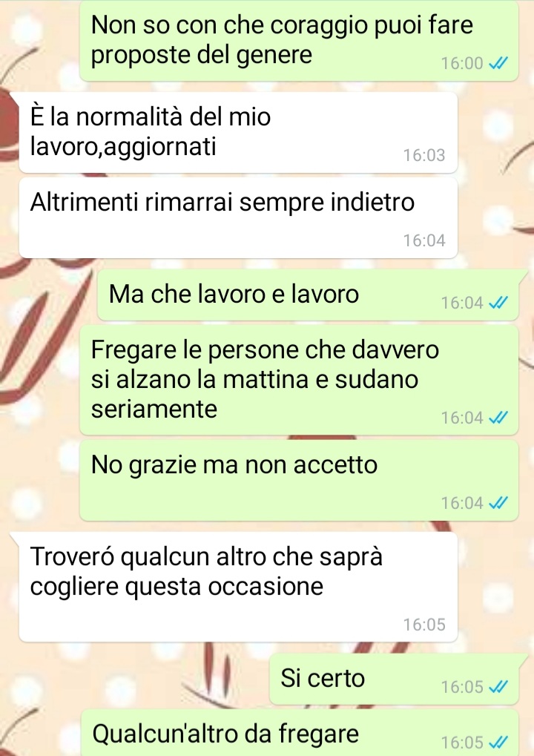Tap blue ticks next to 'Si certo'
534x756 pixels.
(x=498, y=686)
